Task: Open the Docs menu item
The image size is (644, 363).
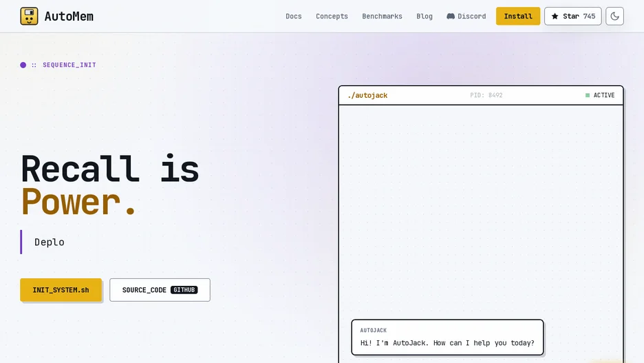Action: pos(294,17)
